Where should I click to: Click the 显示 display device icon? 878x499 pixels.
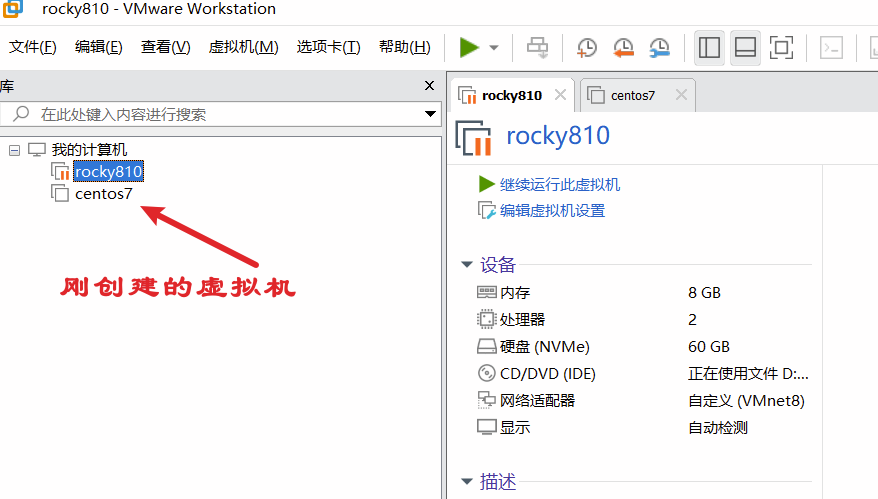pos(487,427)
